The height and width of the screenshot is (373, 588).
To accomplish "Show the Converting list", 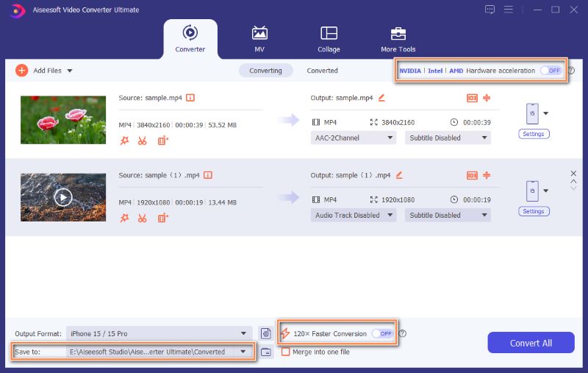I will [265, 71].
